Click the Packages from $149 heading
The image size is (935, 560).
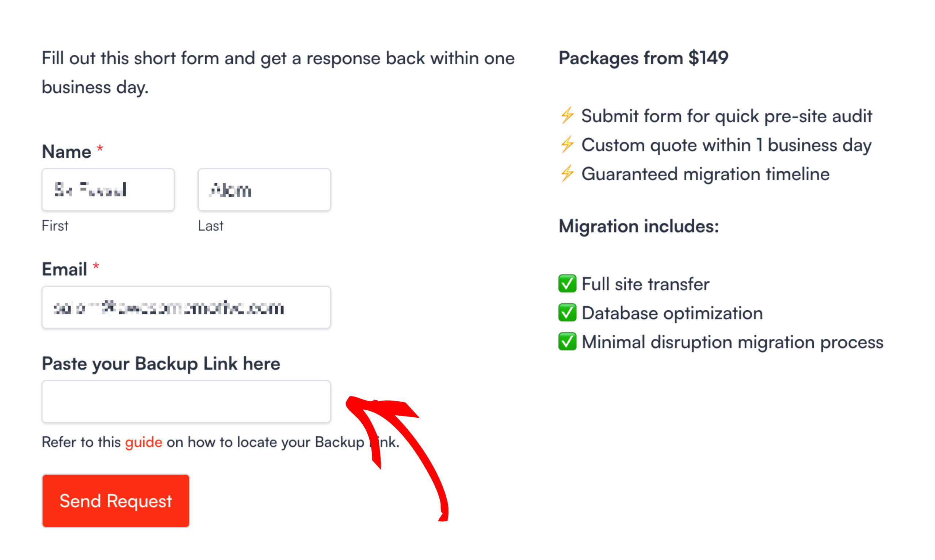click(643, 58)
